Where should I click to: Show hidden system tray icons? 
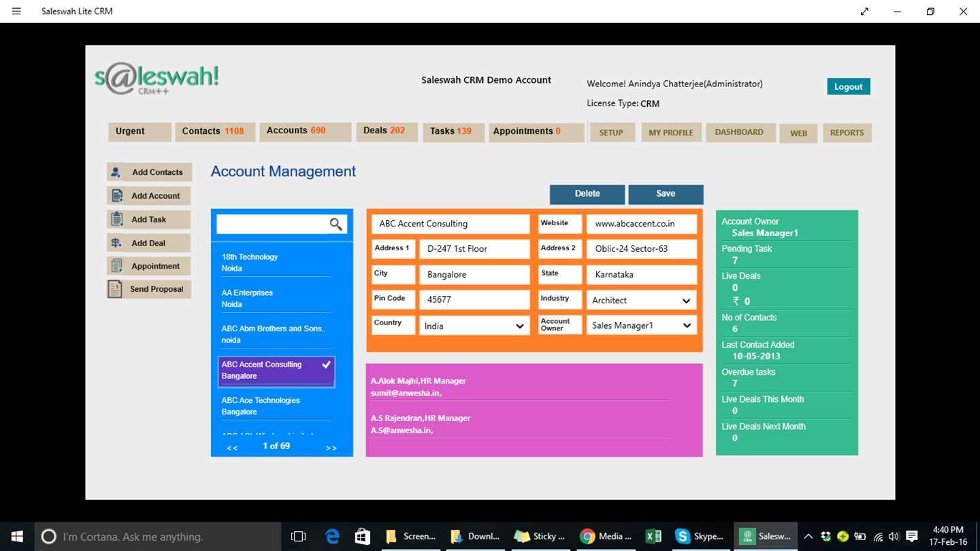click(x=808, y=537)
